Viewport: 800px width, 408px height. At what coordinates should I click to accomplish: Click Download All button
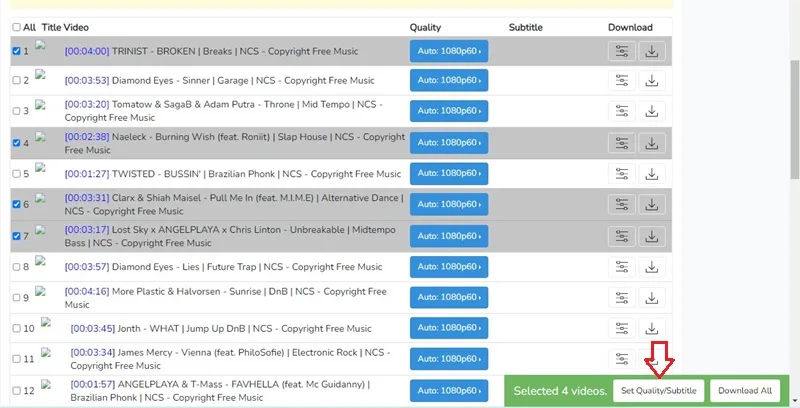point(745,391)
